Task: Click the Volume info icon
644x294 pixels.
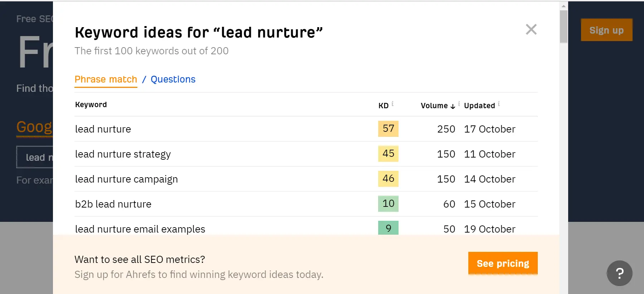Action: click(459, 104)
